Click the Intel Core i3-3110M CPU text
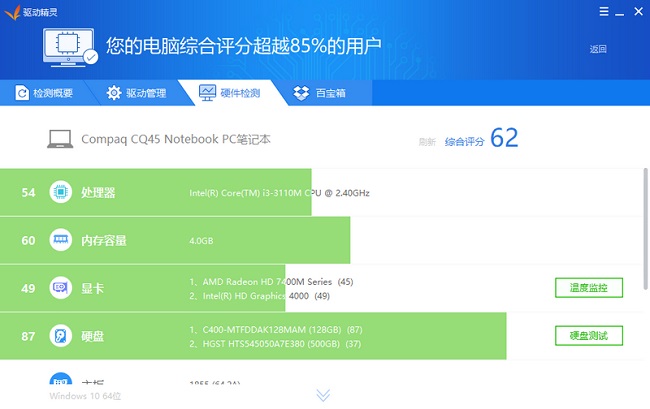Screen dimensions: 650x409 pos(279,193)
